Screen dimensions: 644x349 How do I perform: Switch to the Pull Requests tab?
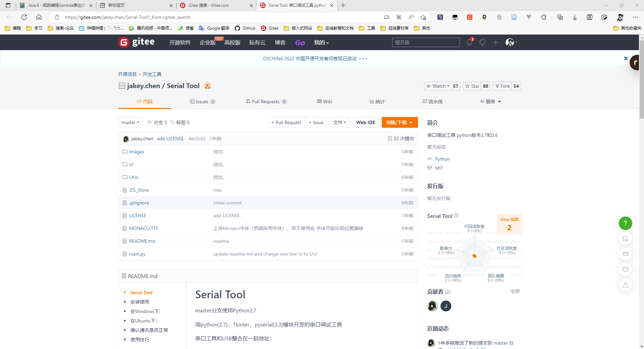point(266,102)
